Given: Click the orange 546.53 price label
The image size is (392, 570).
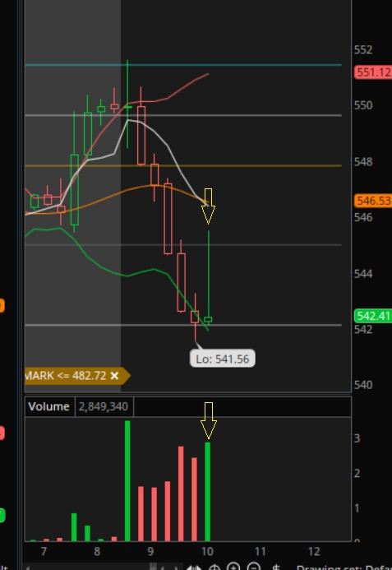Looking at the screenshot, I should pyautogui.click(x=373, y=201).
